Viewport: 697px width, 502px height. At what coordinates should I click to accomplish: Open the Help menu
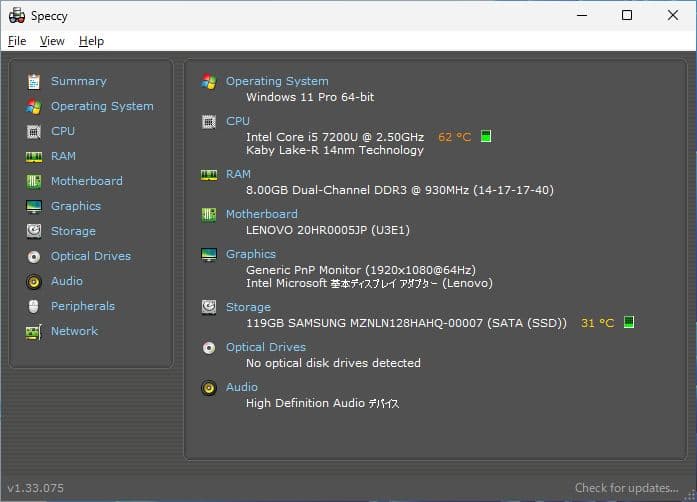[x=91, y=41]
